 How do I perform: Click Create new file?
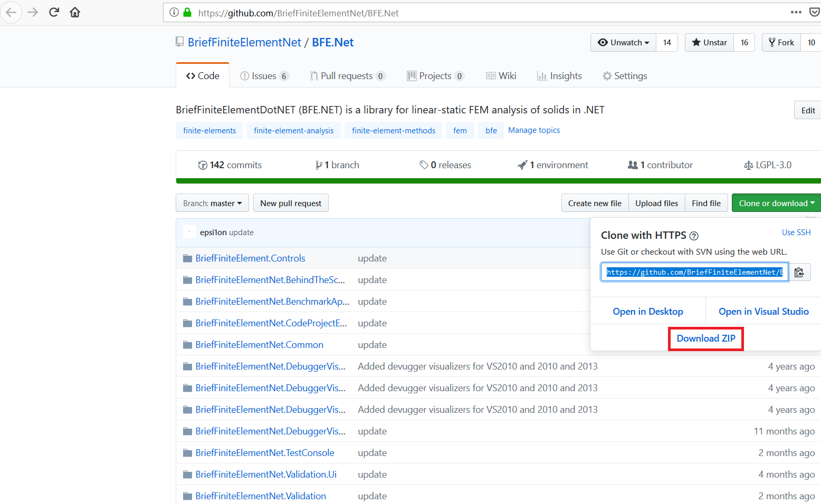[595, 203]
